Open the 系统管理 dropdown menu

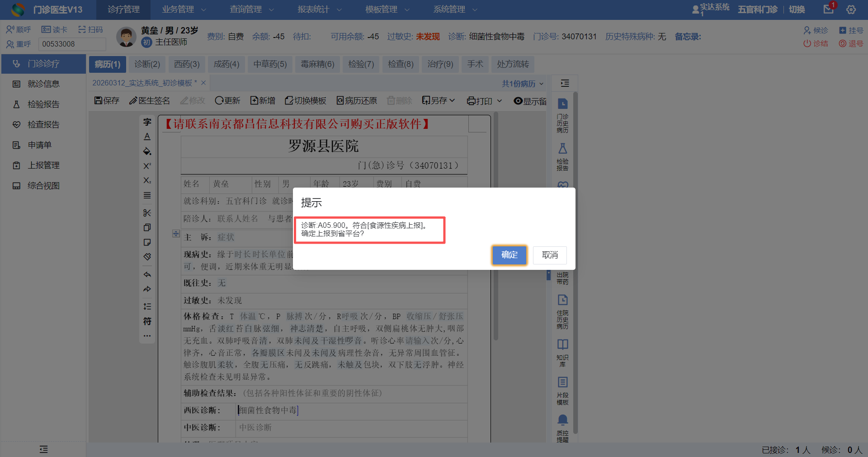coord(455,9)
